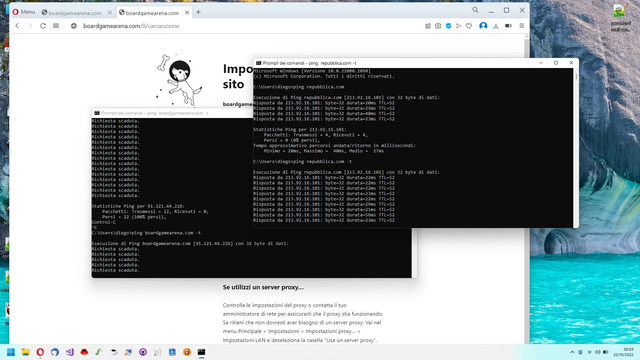Open a new browser tab
The image size is (640, 360).
(x=198, y=12)
